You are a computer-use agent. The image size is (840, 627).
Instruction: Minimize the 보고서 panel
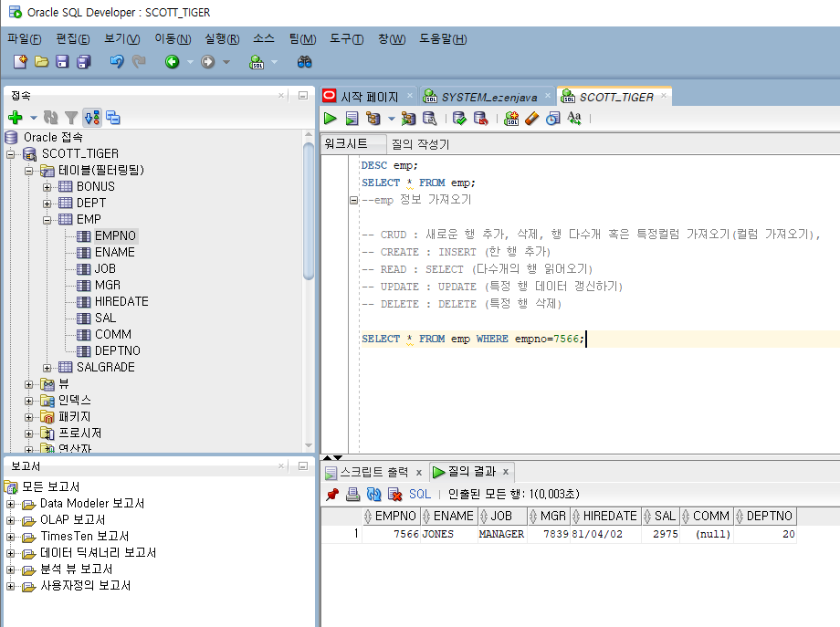303,465
